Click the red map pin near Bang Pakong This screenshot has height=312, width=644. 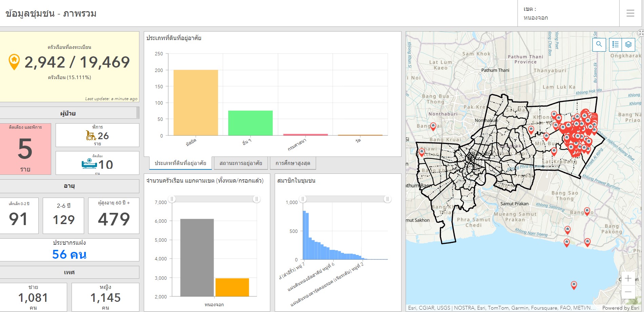[587, 242]
